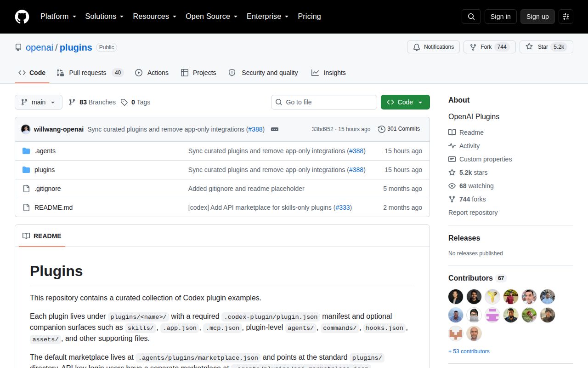This screenshot has height=368, width=588.
Task: Open the README.md file name
Action: (53, 207)
